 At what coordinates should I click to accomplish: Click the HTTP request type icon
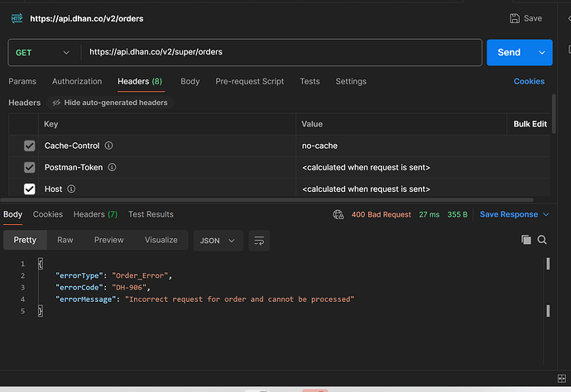pos(17,18)
